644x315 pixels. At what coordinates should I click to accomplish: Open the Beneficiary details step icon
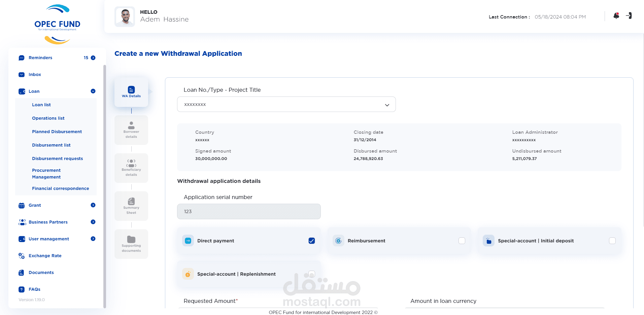point(131,163)
